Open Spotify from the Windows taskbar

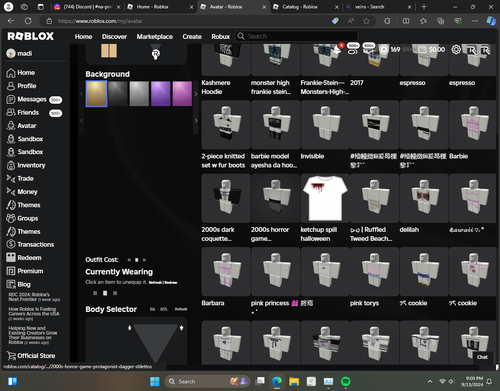pos(346,381)
